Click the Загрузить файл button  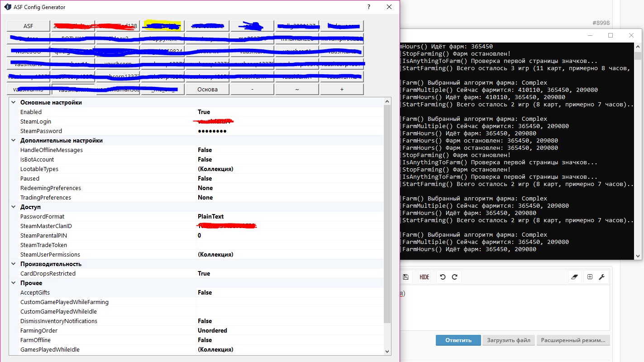pos(509,340)
